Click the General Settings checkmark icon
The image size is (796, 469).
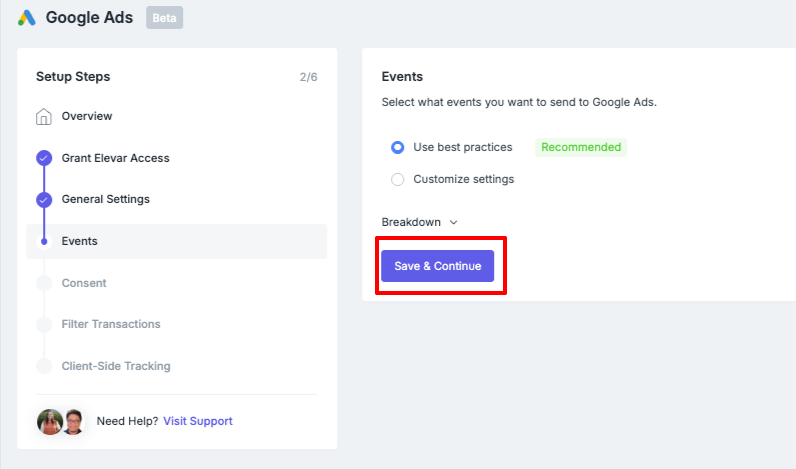point(44,199)
